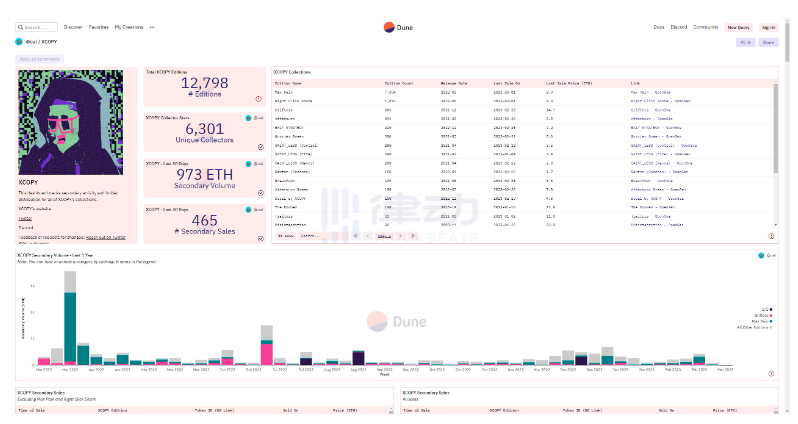Viewport: 798px width, 424px height.
Task: Open the three-dot more menu
Action: pos(152,27)
